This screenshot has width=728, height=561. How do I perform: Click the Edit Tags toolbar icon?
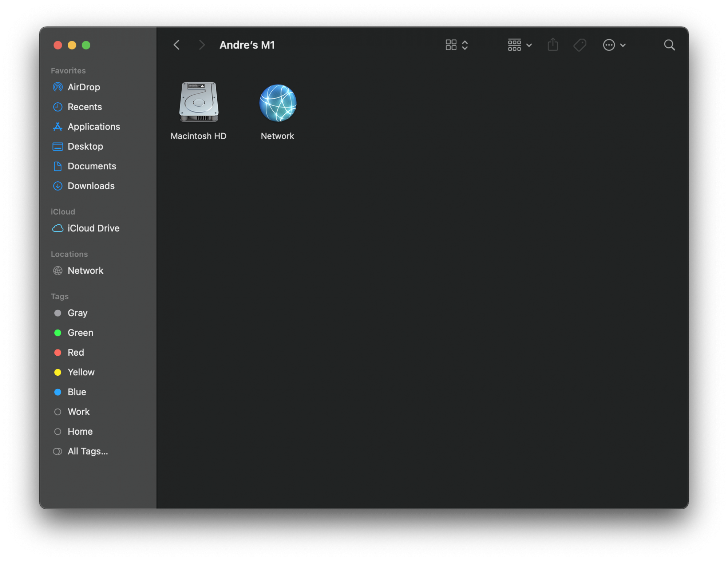click(x=579, y=45)
